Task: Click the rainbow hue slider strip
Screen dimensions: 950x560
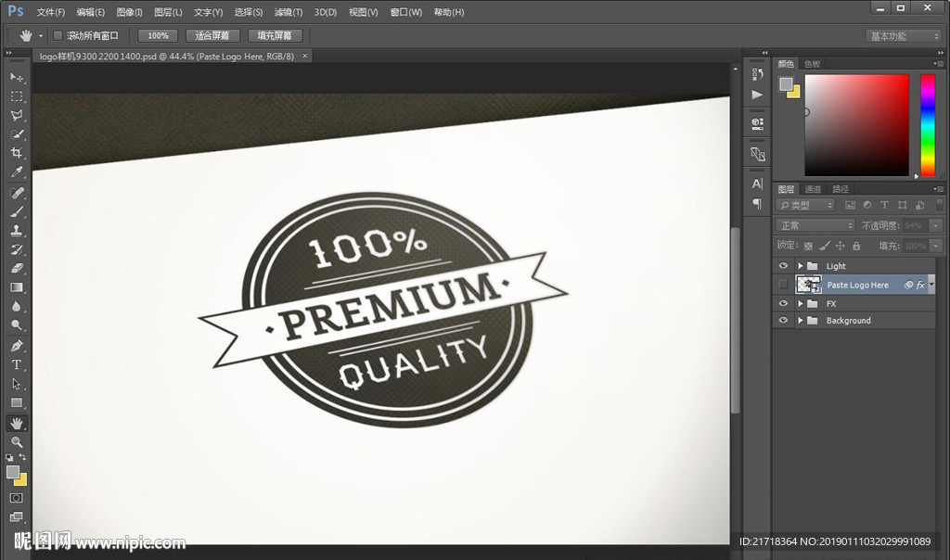Action: pos(927,124)
